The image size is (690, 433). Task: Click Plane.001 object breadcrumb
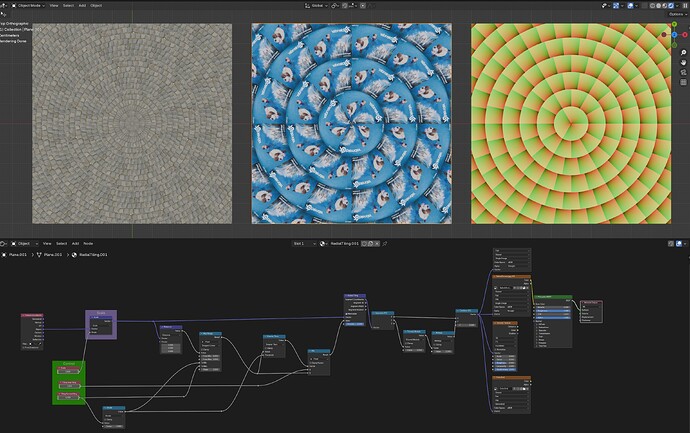point(15,254)
